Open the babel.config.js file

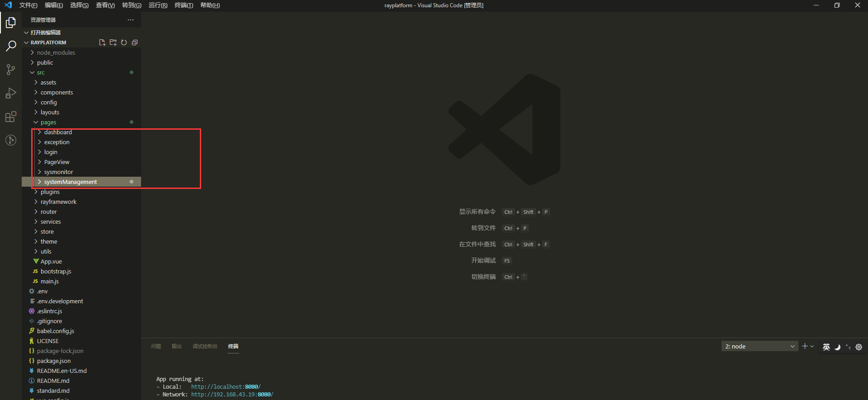[81, 331]
